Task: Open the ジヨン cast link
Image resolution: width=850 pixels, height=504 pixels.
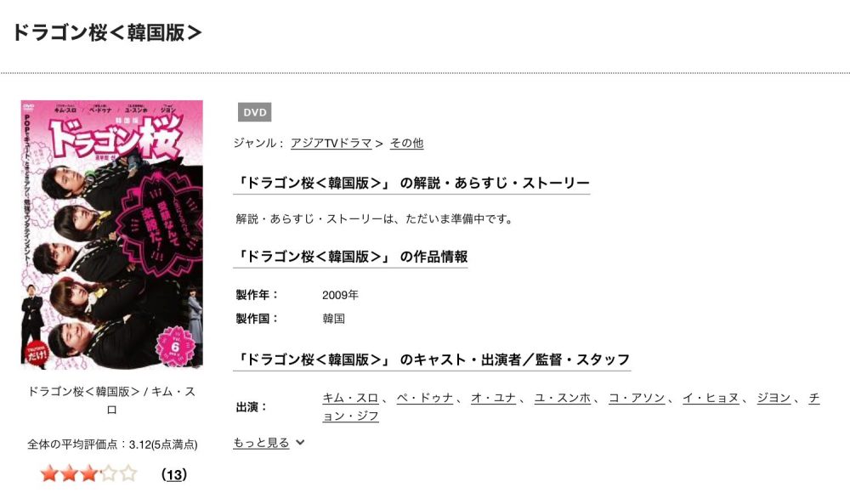Action: point(773,398)
